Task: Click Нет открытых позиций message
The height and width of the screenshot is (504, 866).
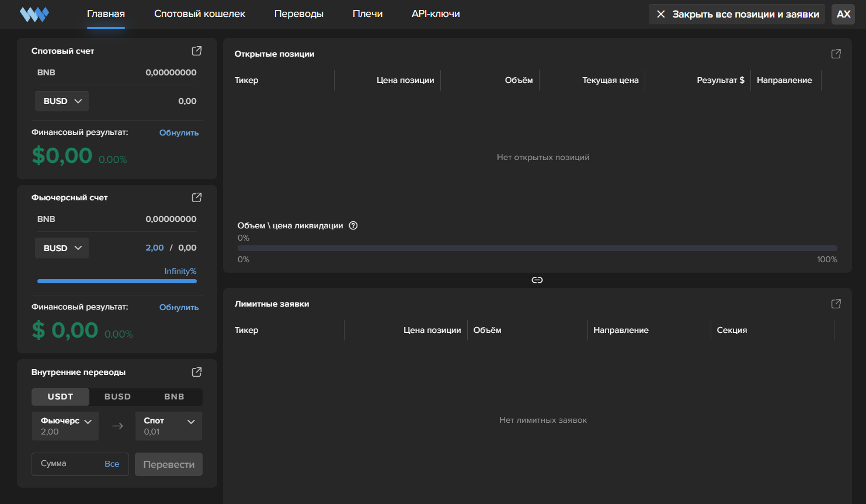Action: pos(543,157)
